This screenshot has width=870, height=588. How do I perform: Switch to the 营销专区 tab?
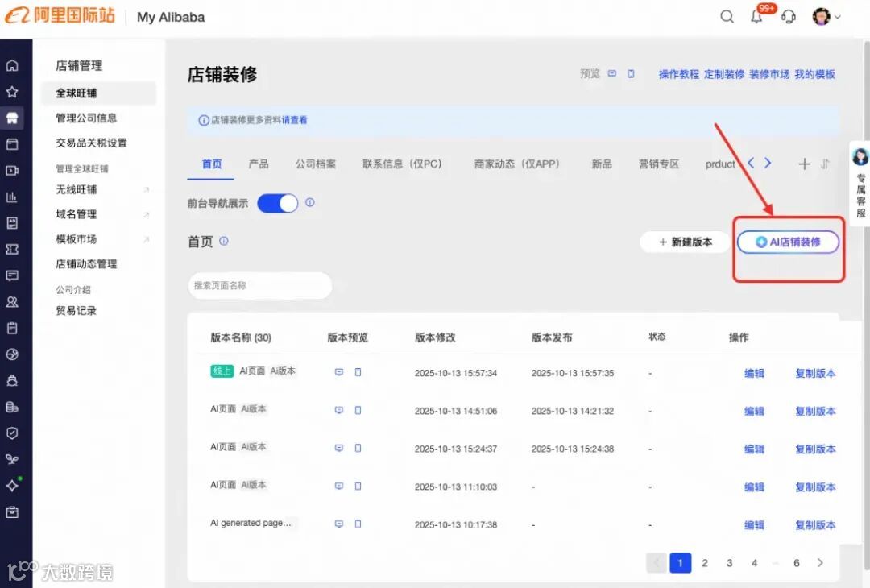tap(659, 164)
